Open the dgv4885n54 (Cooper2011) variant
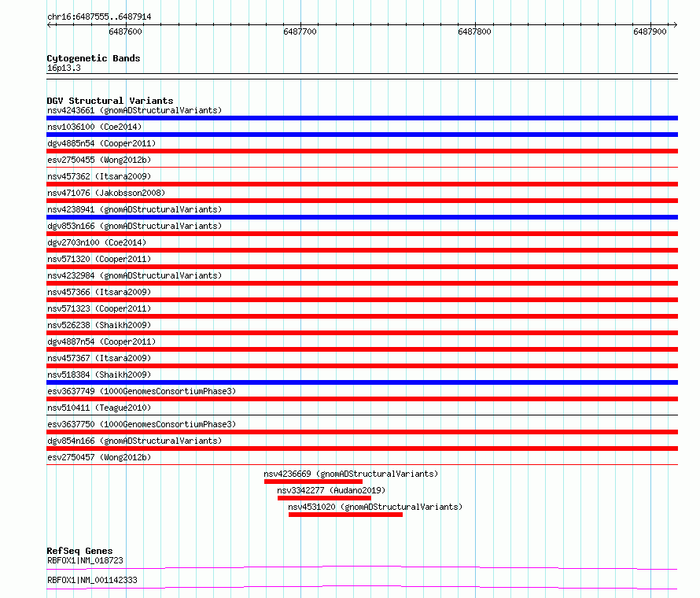This screenshot has height=598, width=700. (101, 143)
